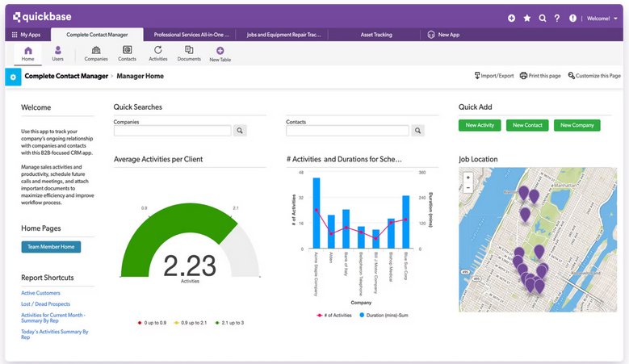This screenshot has width=629, height=364.
Task: Open the Companies table icon
Action: click(x=96, y=52)
